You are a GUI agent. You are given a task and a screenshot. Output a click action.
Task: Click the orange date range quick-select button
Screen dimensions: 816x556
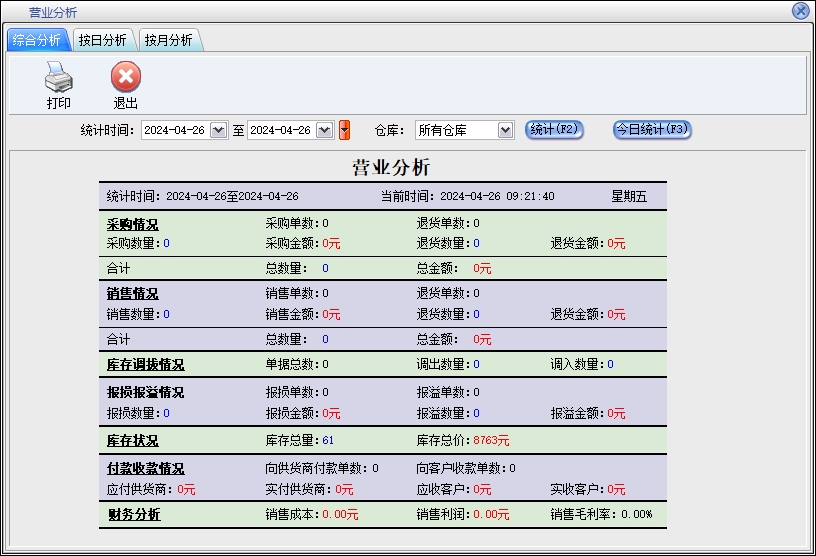[345, 130]
